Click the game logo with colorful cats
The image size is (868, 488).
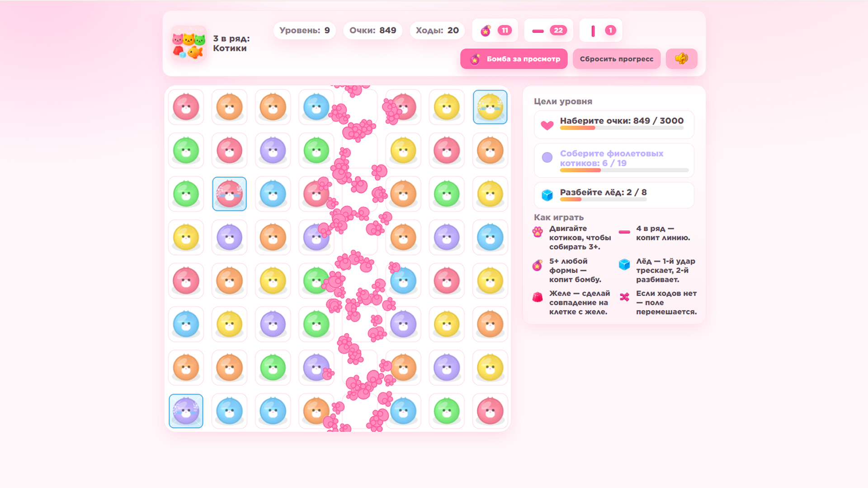click(x=189, y=43)
